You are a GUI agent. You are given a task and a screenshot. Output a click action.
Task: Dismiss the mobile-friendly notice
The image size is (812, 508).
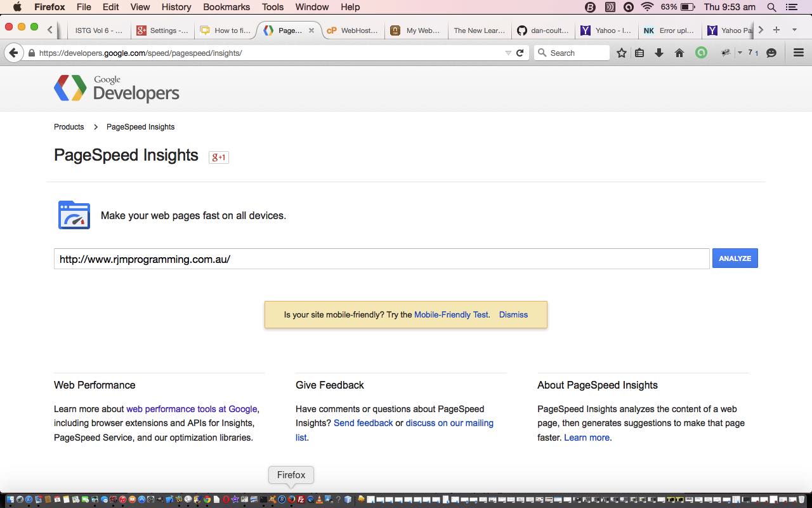[x=513, y=314]
